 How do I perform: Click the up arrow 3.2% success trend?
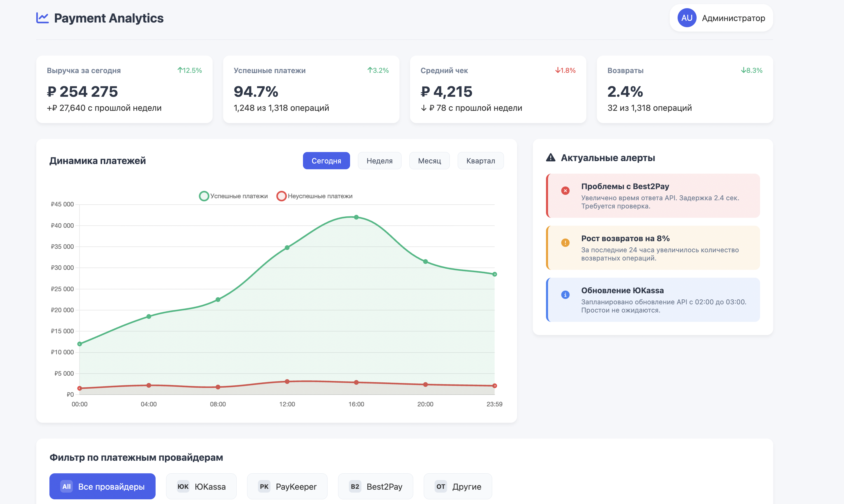click(x=378, y=70)
